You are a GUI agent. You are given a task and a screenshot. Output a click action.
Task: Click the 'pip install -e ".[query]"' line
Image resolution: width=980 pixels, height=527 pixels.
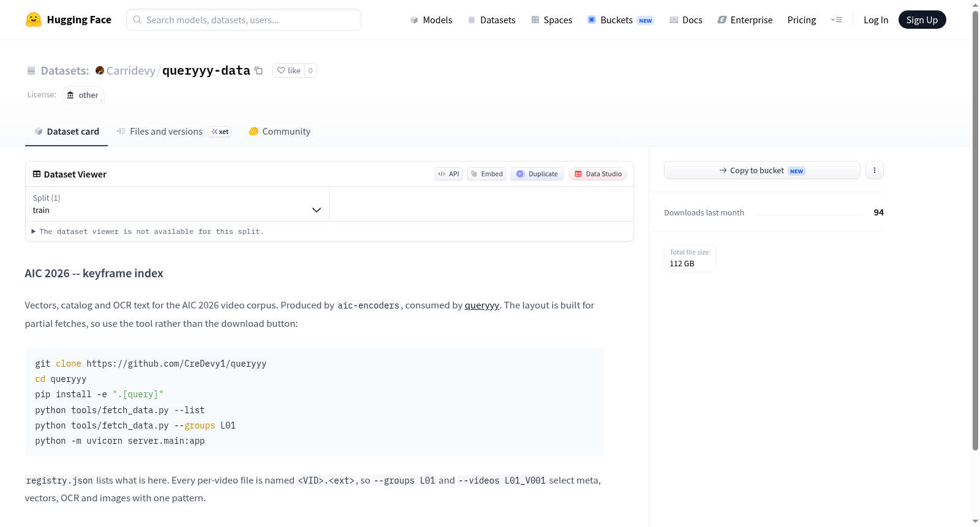(99, 394)
